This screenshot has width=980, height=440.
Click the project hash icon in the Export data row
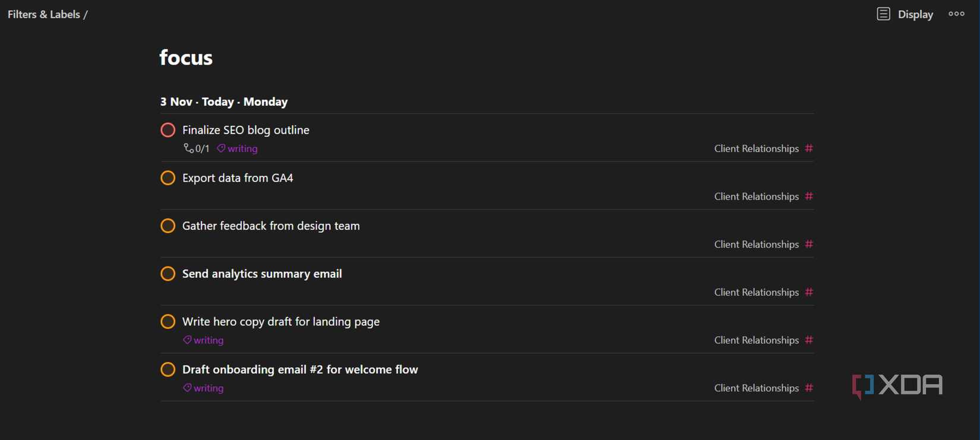(x=809, y=197)
